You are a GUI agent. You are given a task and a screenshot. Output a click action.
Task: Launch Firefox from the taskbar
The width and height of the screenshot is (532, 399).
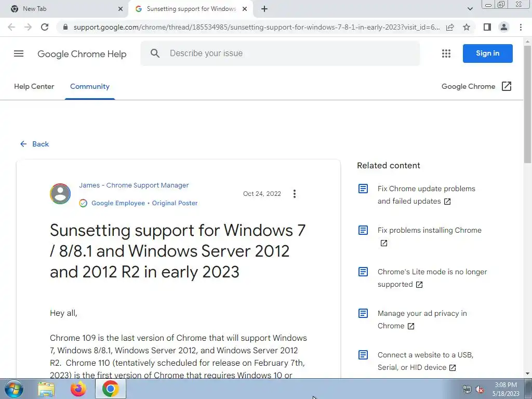pos(78,389)
